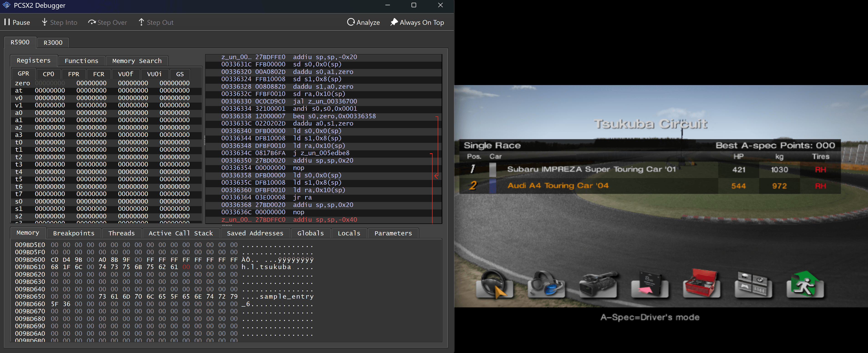The height and width of the screenshot is (353, 868).
Task: Open the Active Call Stack tab
Action: point(181,233)
